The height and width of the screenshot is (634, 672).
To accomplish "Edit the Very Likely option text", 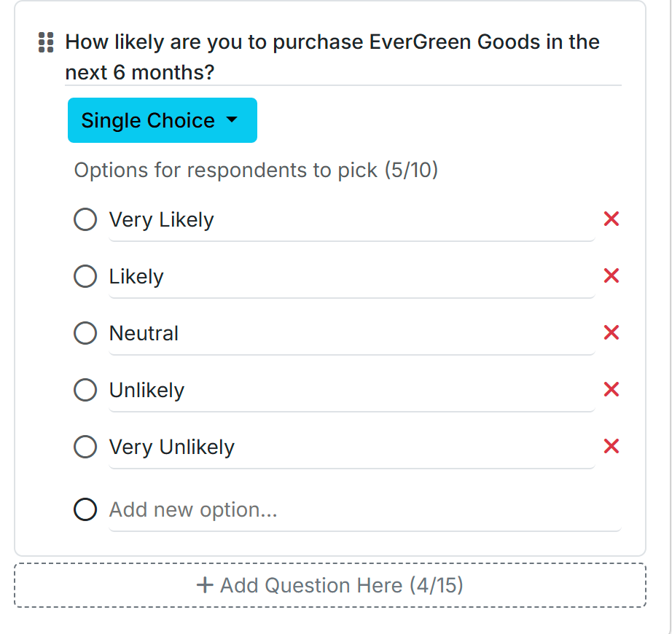I will 352,220.
